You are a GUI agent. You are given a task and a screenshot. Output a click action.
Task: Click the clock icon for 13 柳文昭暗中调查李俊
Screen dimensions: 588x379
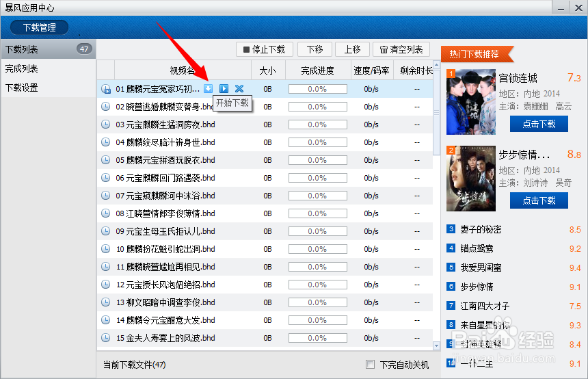tap(106, 302)
